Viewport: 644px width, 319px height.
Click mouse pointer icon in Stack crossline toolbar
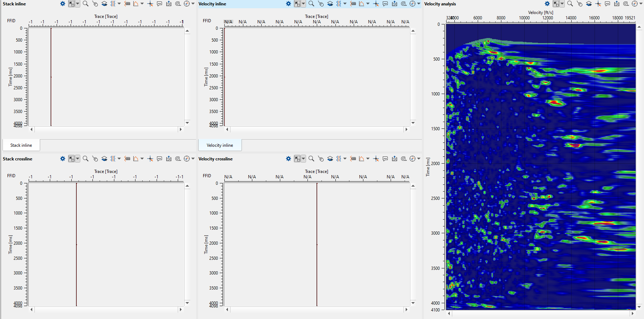click(95, 159)
